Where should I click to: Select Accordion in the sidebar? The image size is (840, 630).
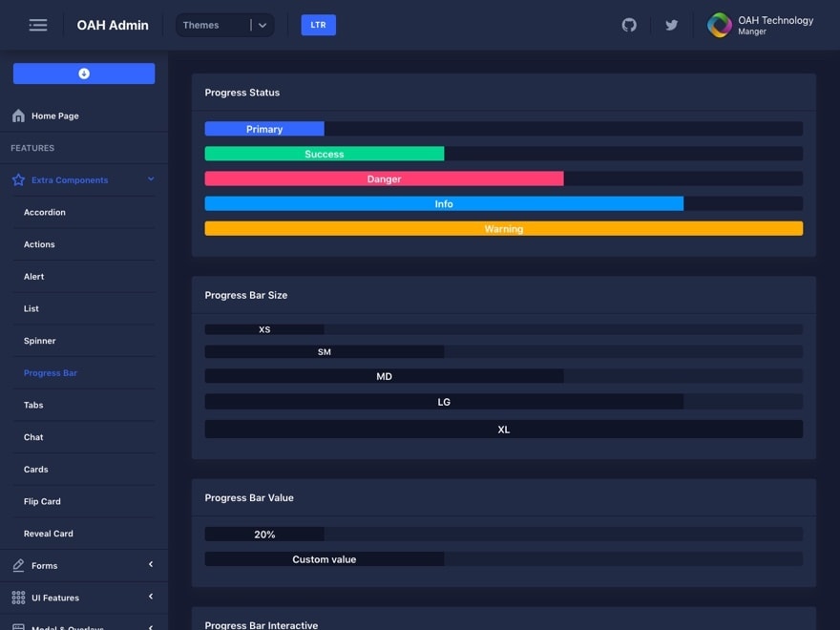(45, 212)
